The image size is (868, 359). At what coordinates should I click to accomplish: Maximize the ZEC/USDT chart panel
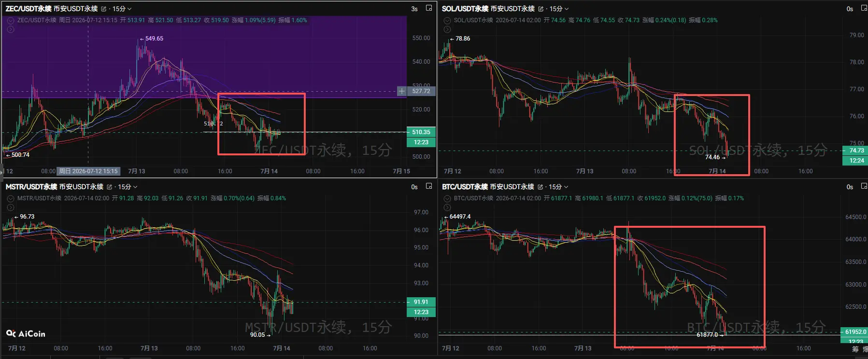(429, 8)
